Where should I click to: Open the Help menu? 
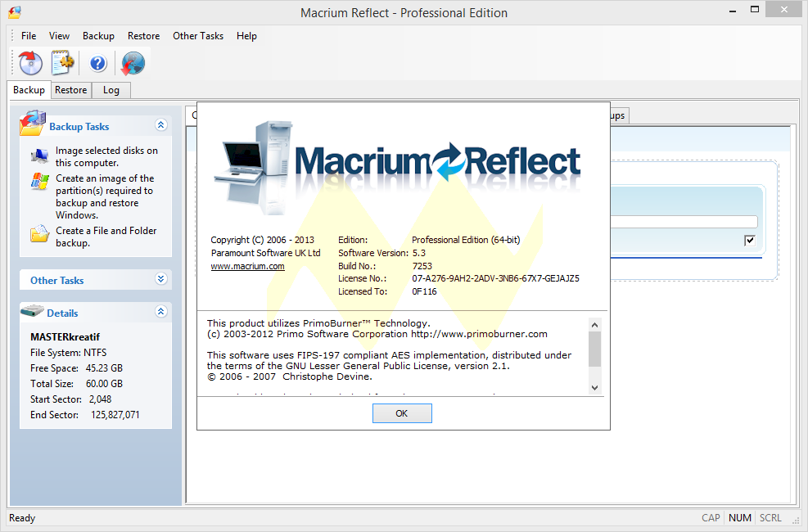pos(246,35)
